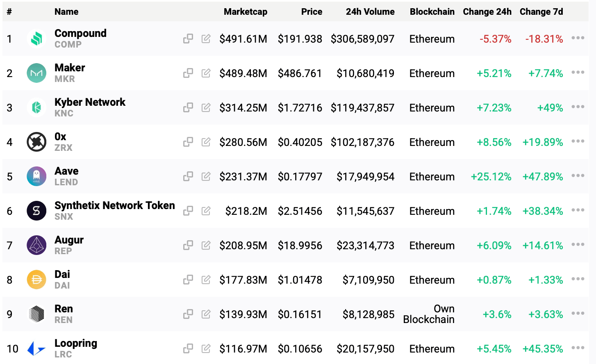Viewport: 596px width, 364px height.
Task: Open Synthetix in a new window icon
Action: (x=188, y=211)
